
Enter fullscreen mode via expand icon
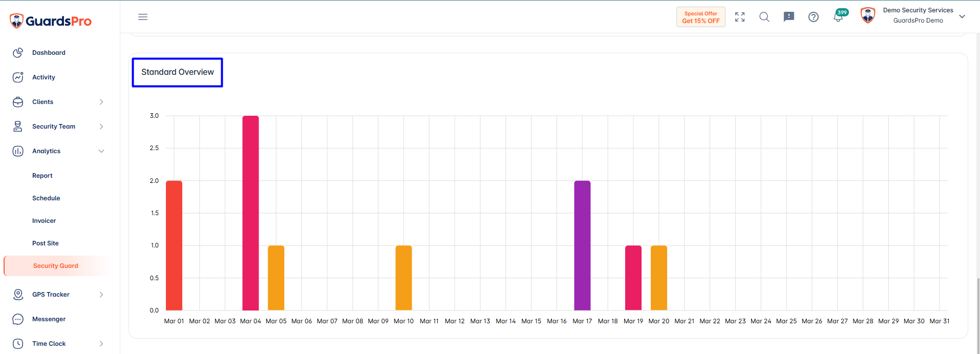pos(740,17)
